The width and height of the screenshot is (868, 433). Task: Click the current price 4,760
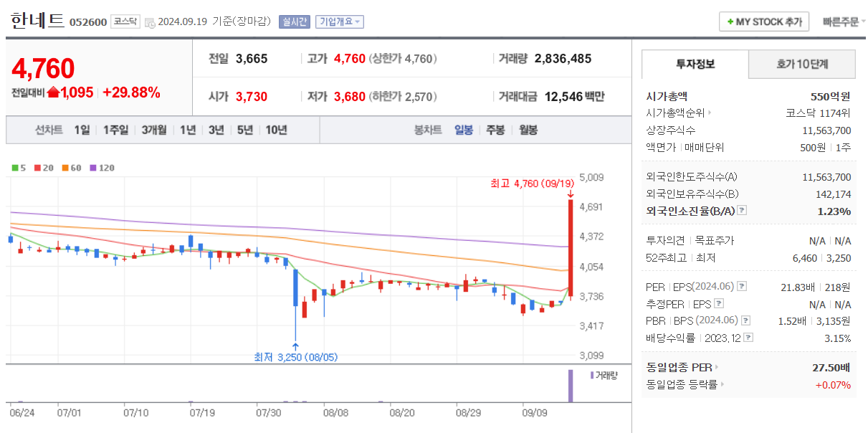tap(43, 68)
